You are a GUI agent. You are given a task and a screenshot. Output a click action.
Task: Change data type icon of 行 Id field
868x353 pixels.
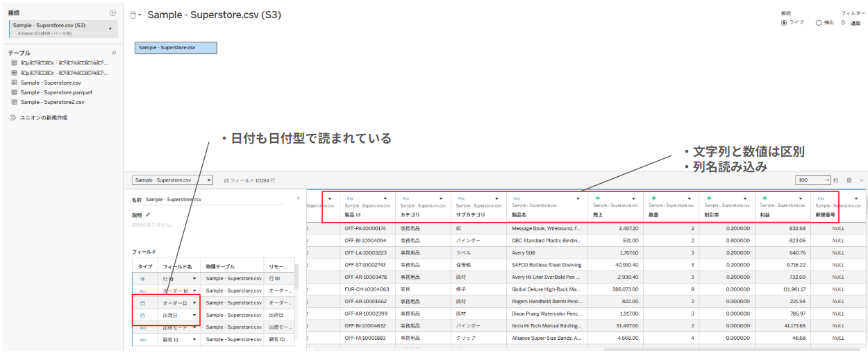tap(142, 278)
